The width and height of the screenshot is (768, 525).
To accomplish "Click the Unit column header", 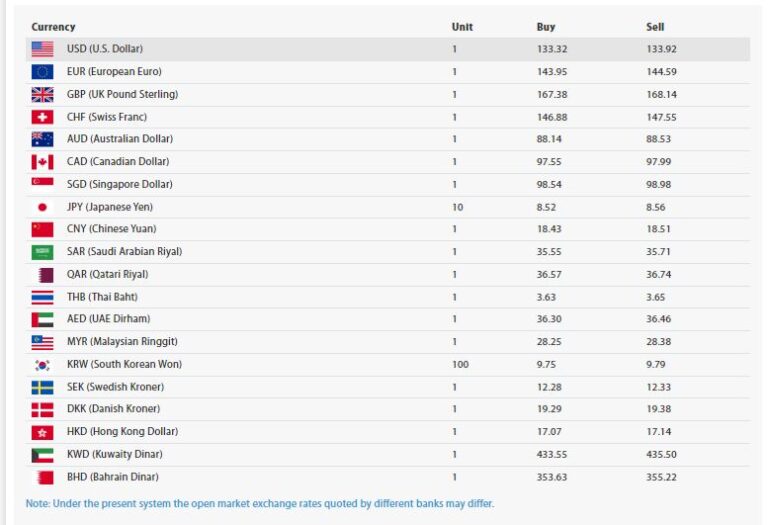I will click(x=462, y=27).
